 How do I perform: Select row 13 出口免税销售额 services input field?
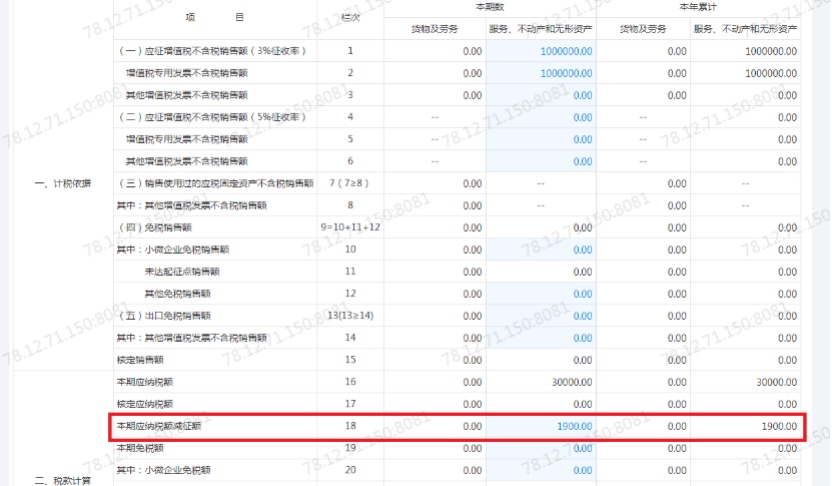pos(541,316)
